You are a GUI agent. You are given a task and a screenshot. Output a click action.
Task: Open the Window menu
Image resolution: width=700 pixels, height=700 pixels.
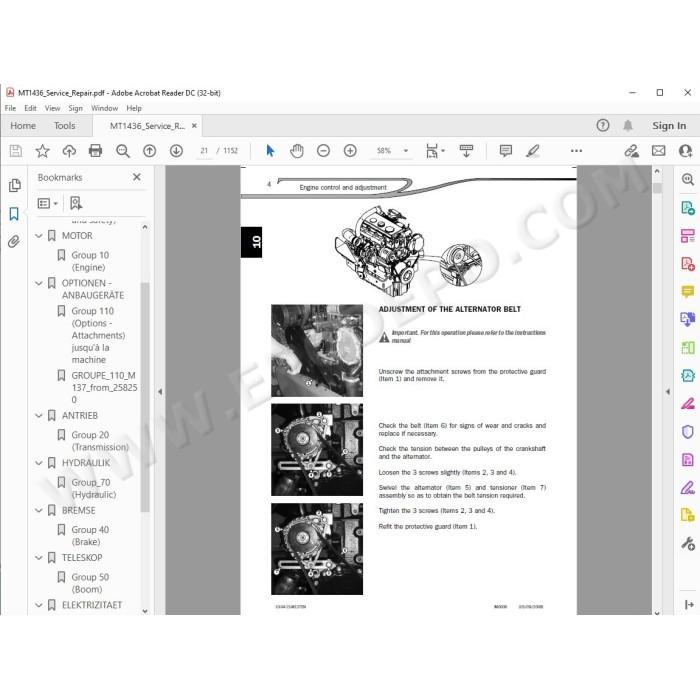104,108
